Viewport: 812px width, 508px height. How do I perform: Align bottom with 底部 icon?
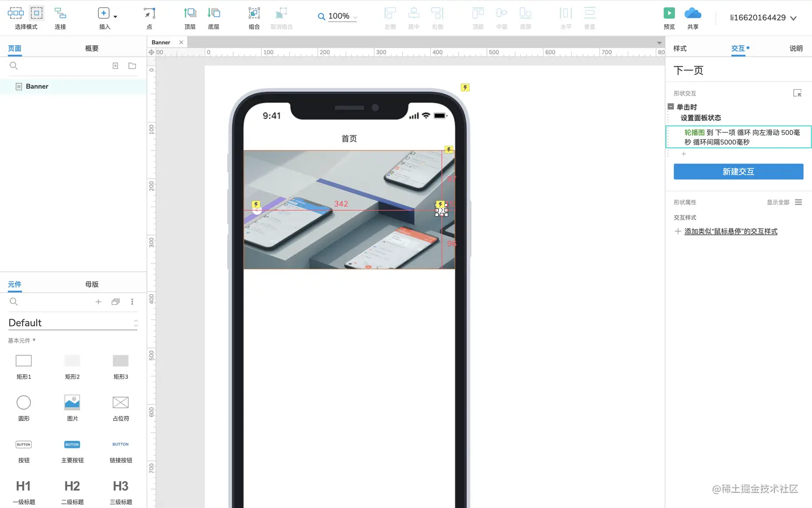point(525,13)
